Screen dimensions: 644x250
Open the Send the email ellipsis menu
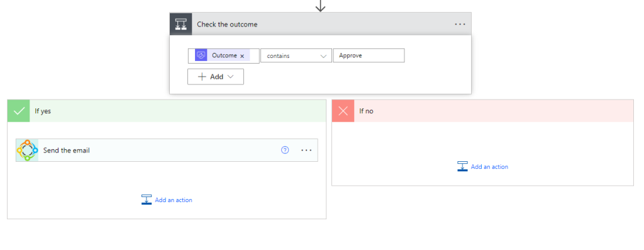click(306, 151)
